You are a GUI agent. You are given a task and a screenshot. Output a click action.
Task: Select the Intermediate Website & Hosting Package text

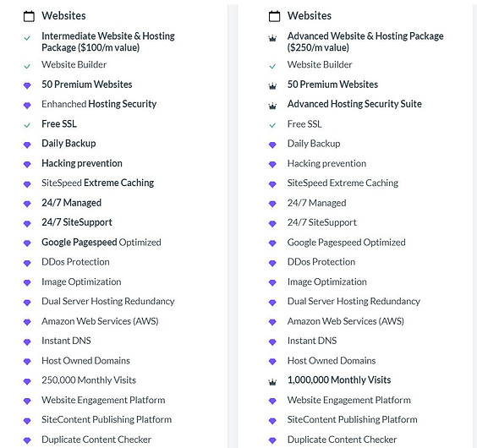(108, 41)
